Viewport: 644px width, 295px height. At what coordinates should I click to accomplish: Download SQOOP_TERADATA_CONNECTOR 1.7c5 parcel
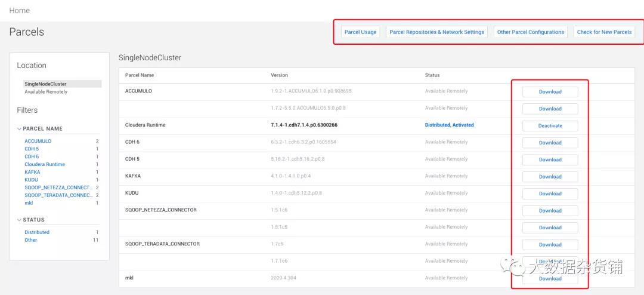(x=550, y=244)
